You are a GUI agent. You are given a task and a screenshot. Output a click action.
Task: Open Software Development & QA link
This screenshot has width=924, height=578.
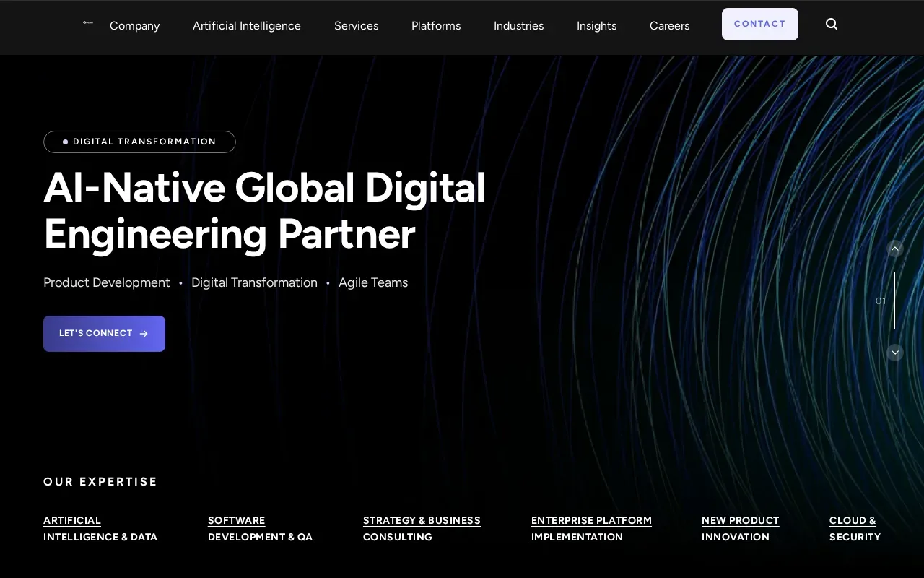coord(260,529)
